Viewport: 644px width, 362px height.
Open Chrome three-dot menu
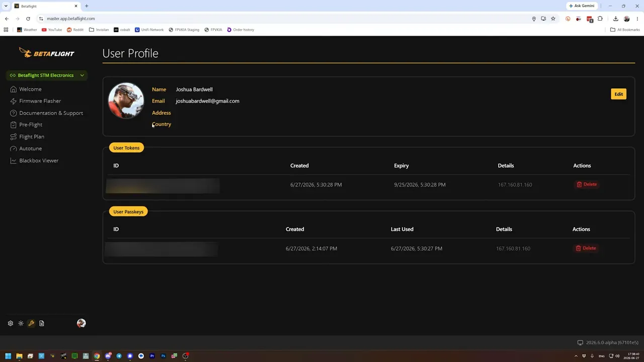(637, 19)
